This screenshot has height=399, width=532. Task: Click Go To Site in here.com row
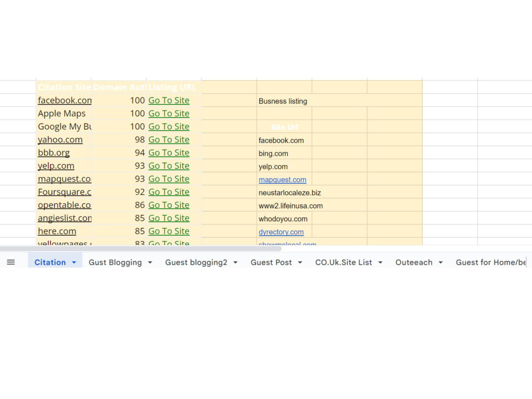pos(169,231)
